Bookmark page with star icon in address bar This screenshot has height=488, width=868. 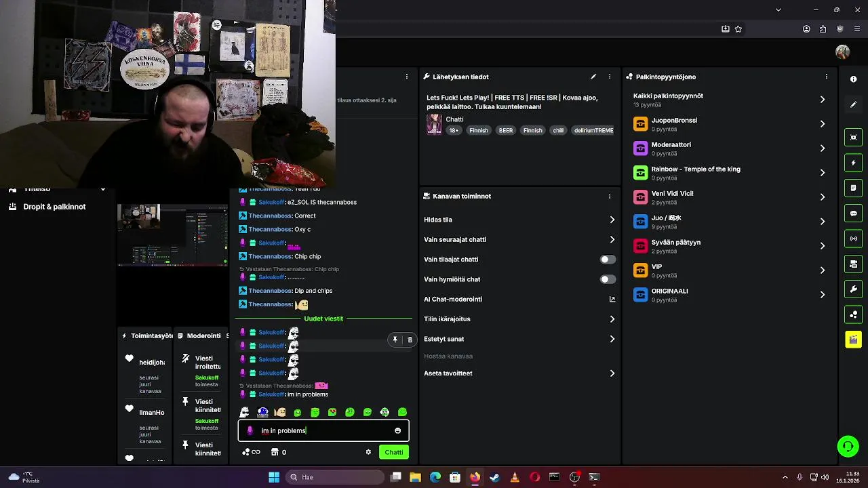click(738, 29)
